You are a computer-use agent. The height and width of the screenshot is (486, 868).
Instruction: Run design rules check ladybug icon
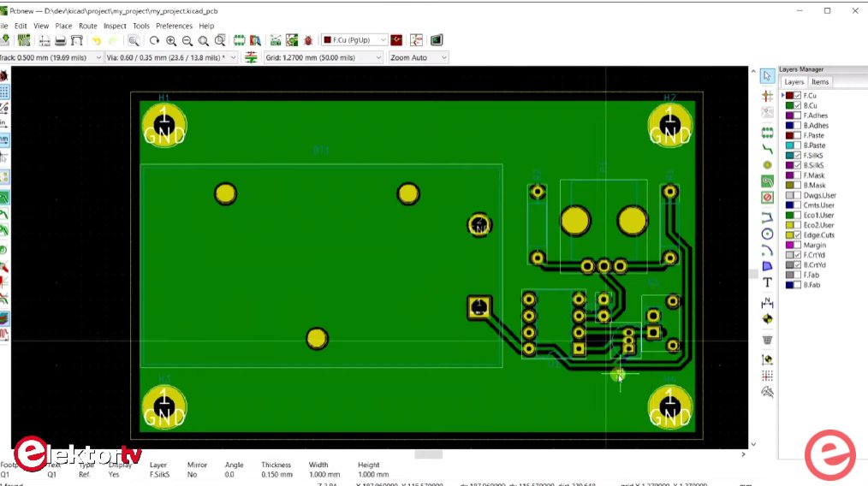[x=308, y=40]
